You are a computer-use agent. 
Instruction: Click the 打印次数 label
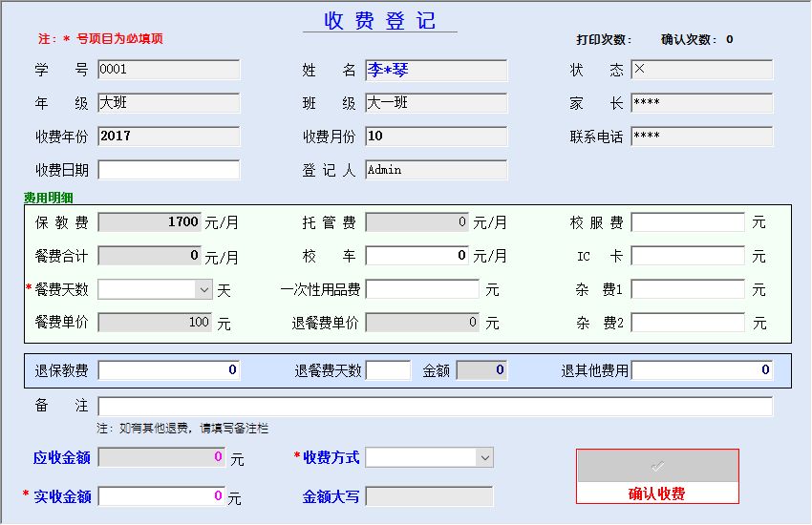click(604, 39)
